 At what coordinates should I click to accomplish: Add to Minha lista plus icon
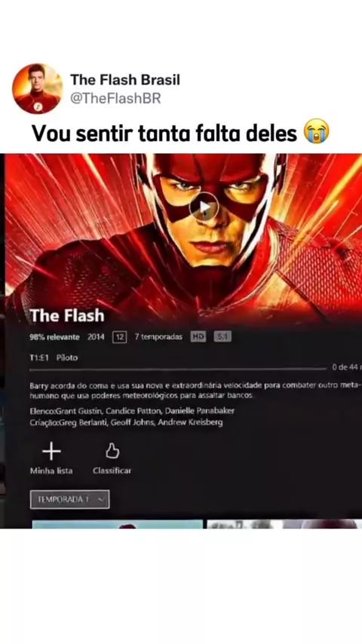tap(51, 452)
